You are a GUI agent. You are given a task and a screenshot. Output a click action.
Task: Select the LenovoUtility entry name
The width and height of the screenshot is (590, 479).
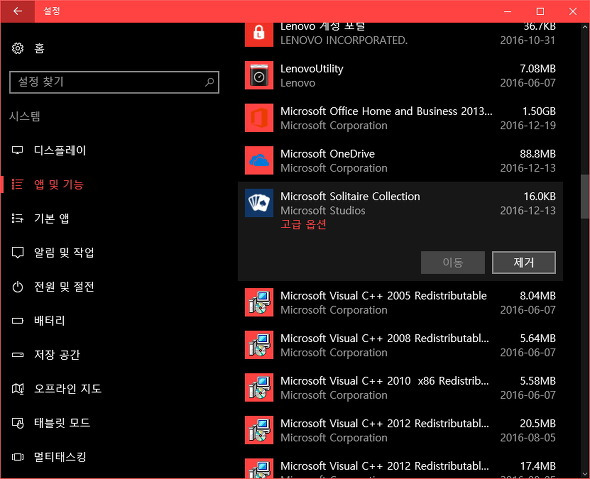pos(312,69)
